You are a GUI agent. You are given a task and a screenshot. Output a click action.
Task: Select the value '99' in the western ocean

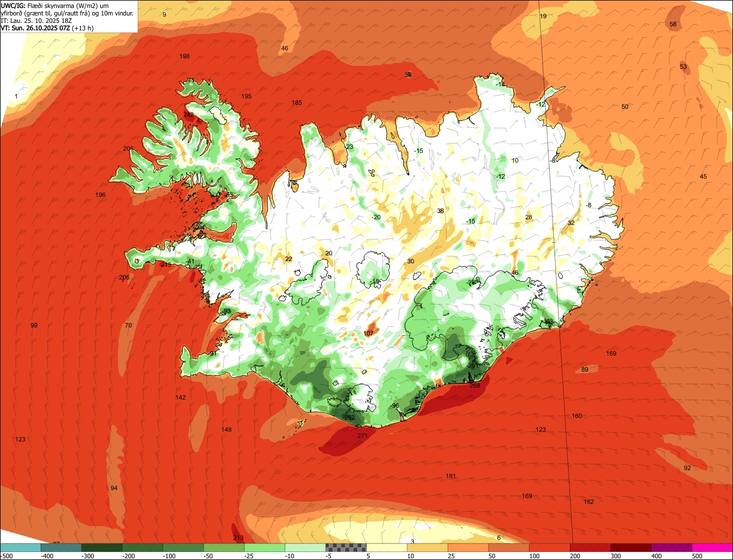click(34, 325)
